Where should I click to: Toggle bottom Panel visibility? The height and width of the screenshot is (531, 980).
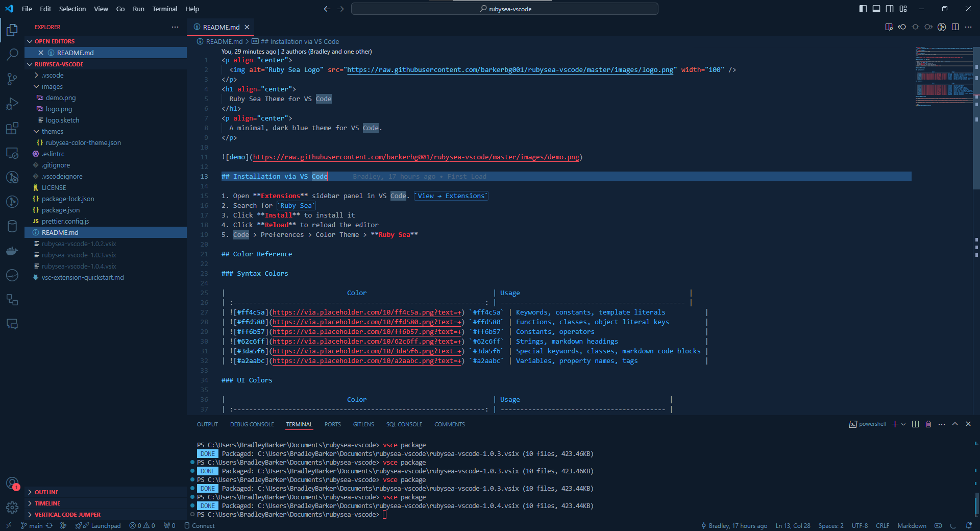click(876, 9)
